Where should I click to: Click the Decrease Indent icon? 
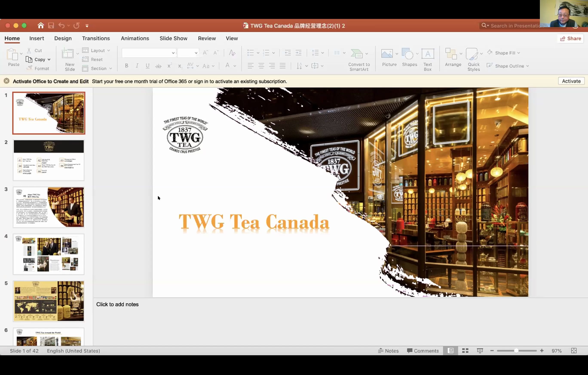(x=288, y=53)
